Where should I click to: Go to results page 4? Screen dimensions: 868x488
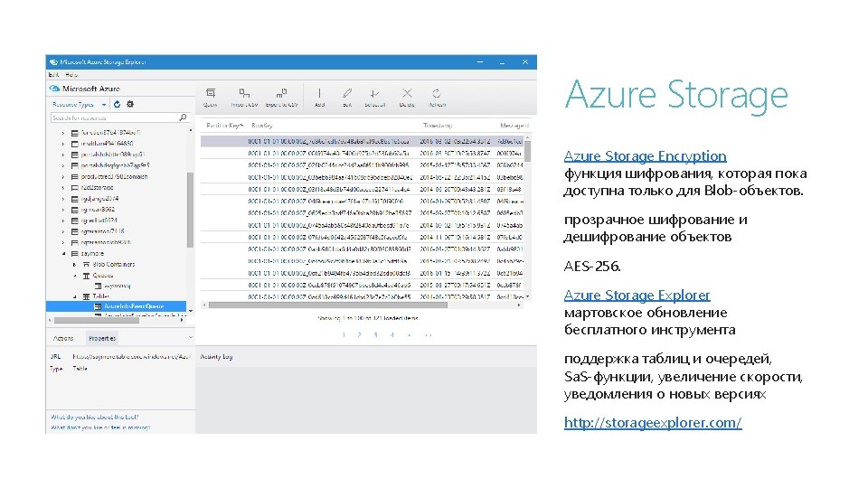click(x=392, y=334)
